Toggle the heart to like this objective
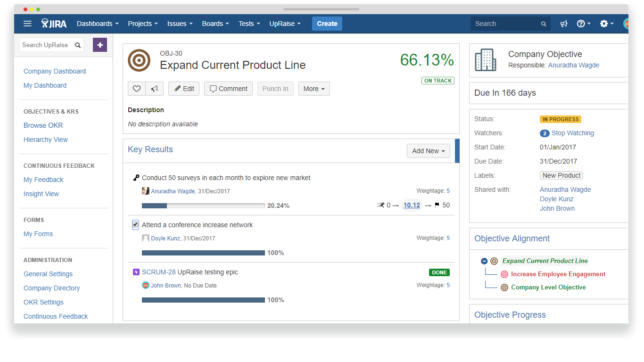 (x=136, y=89)
